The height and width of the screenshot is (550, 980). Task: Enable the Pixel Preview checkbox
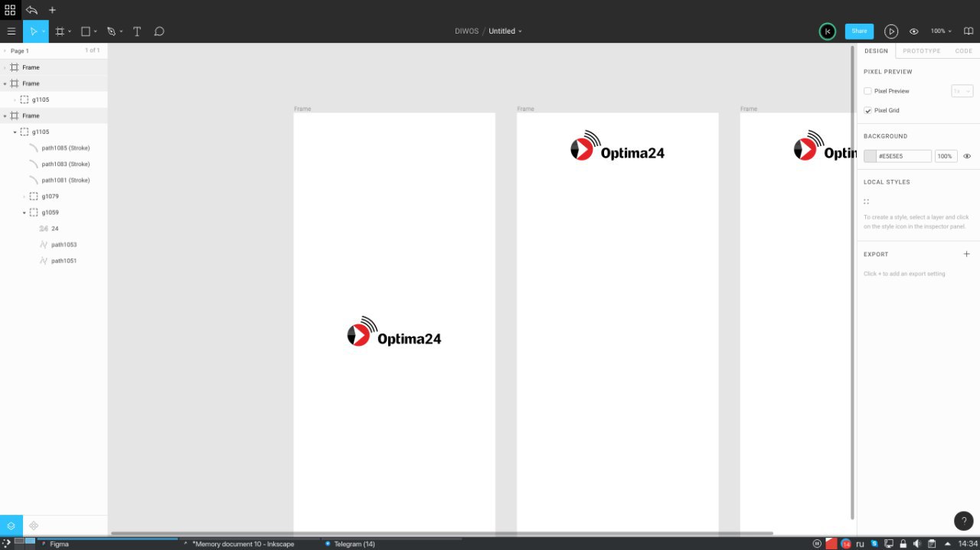867,91
